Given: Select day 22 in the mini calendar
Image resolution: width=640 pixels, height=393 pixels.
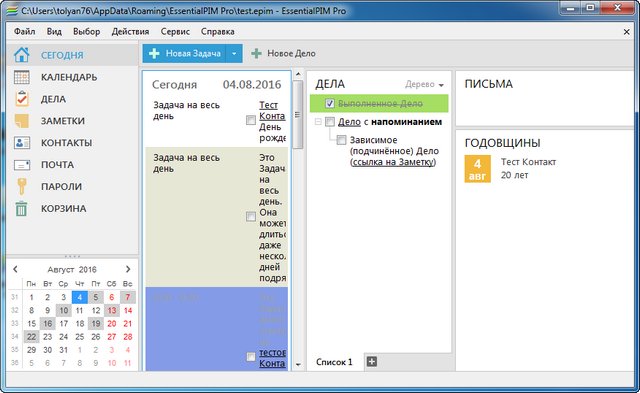Looking at the screenshot, I should pos(31,337).
